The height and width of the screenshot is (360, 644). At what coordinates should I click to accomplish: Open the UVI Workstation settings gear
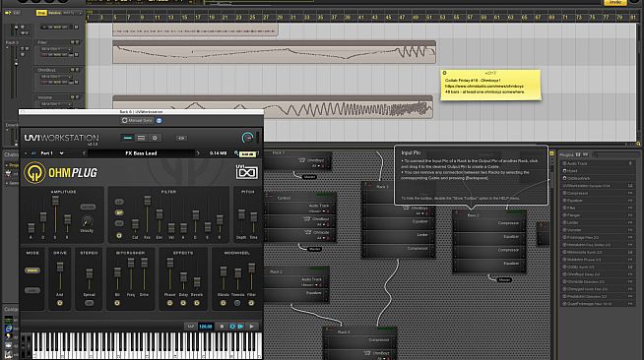[155, 138]
